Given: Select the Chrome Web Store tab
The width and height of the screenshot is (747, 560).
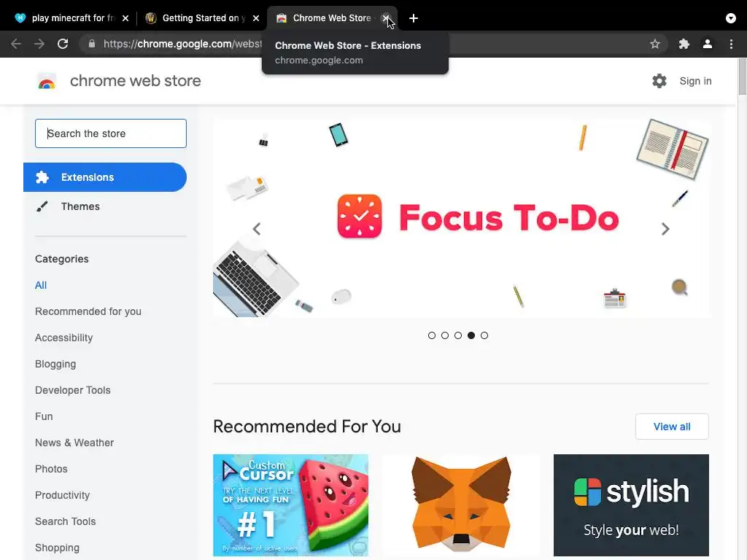Looking at the screenshot, I should coord(332,18).
